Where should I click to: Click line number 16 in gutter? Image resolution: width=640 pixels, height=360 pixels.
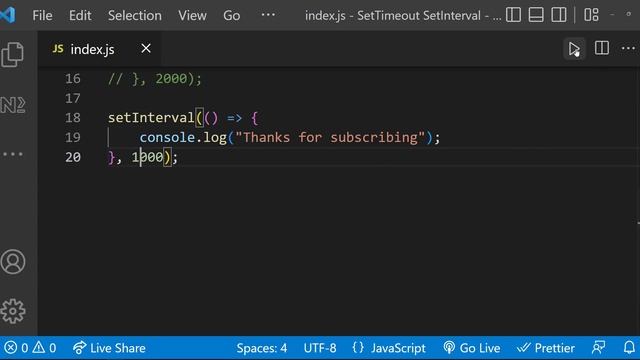73,78
